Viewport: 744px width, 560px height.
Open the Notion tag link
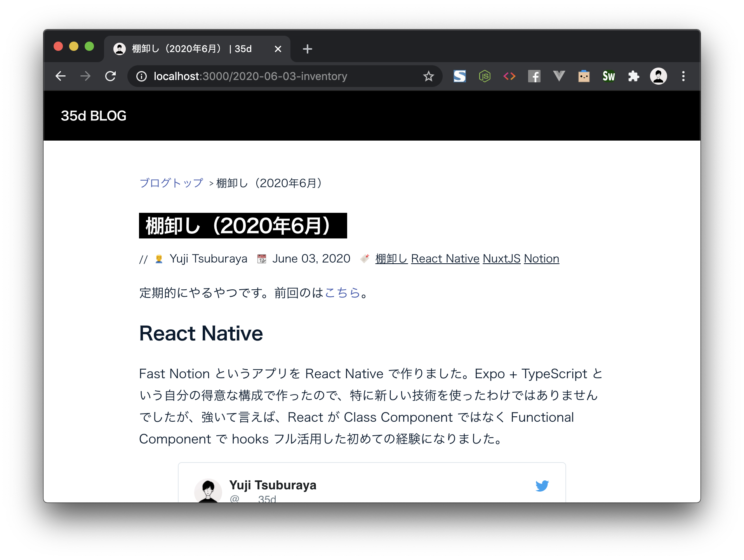[542, 259]
